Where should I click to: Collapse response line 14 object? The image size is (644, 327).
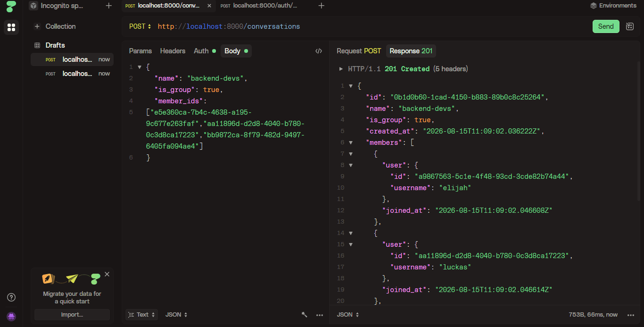pos(351,233)
